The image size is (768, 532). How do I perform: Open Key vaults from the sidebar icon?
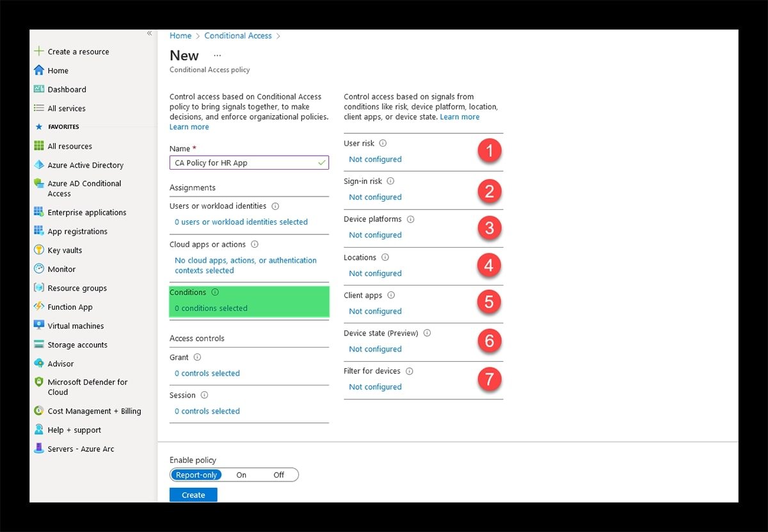39,250
